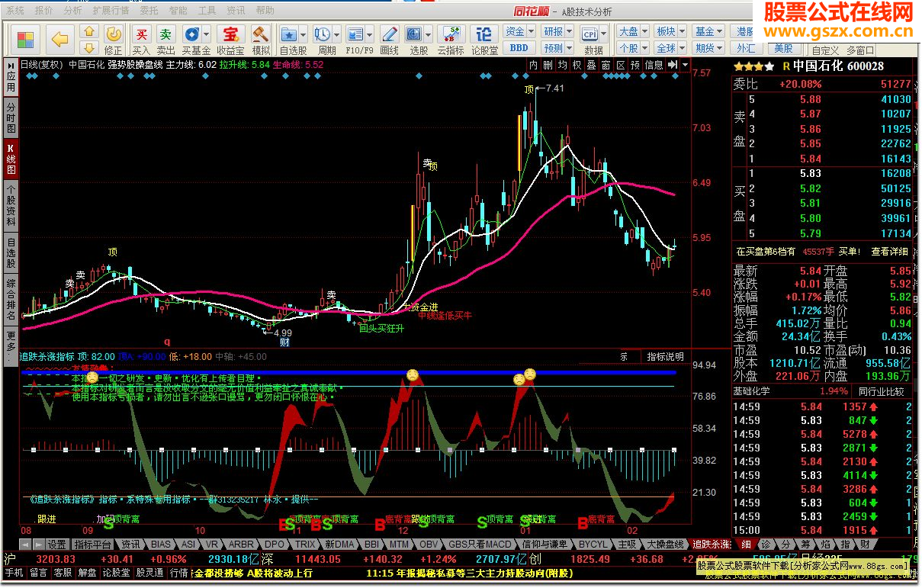Open the 自定义 button
922x588 pixels.
coord(824,50)
